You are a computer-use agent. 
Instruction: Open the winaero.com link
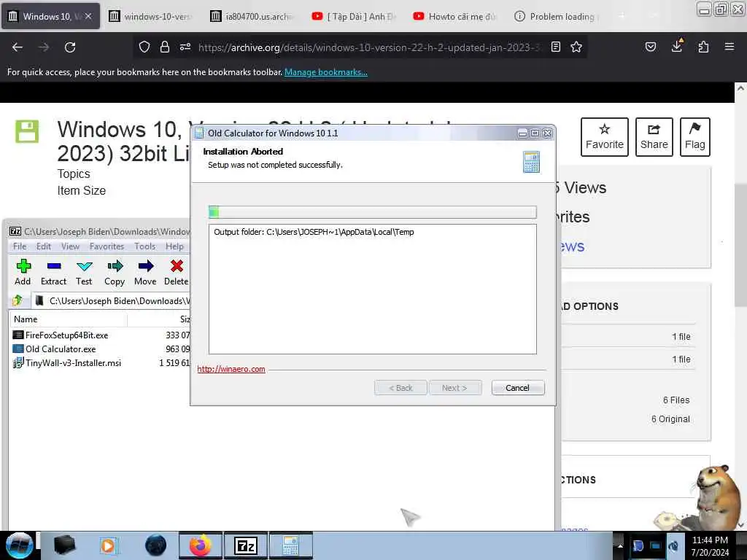[x=231, y=369]
